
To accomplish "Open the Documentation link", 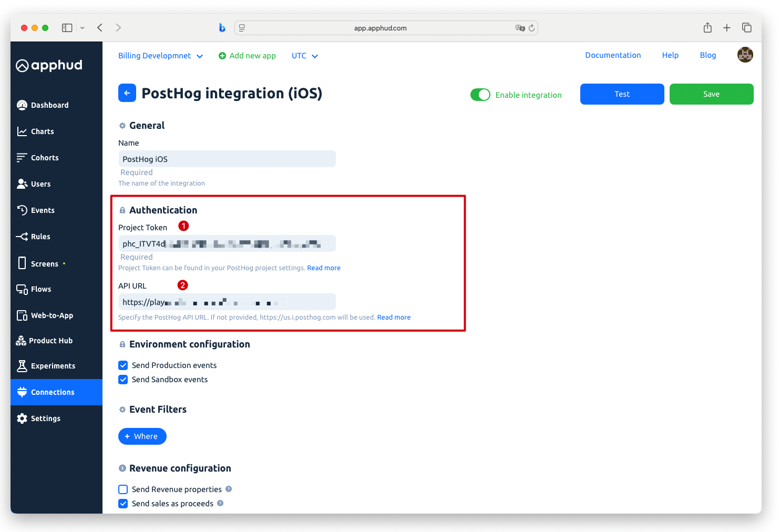I will point(613,55).
